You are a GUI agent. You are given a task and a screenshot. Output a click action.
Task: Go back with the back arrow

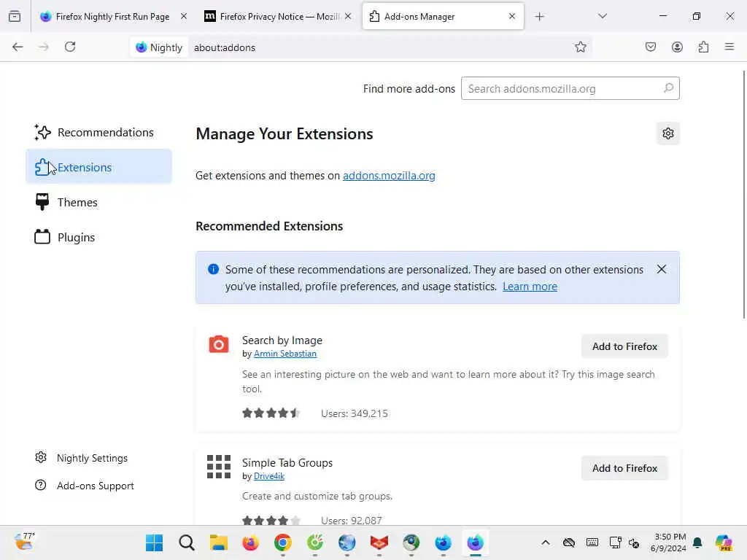click(x=18, y=47)
